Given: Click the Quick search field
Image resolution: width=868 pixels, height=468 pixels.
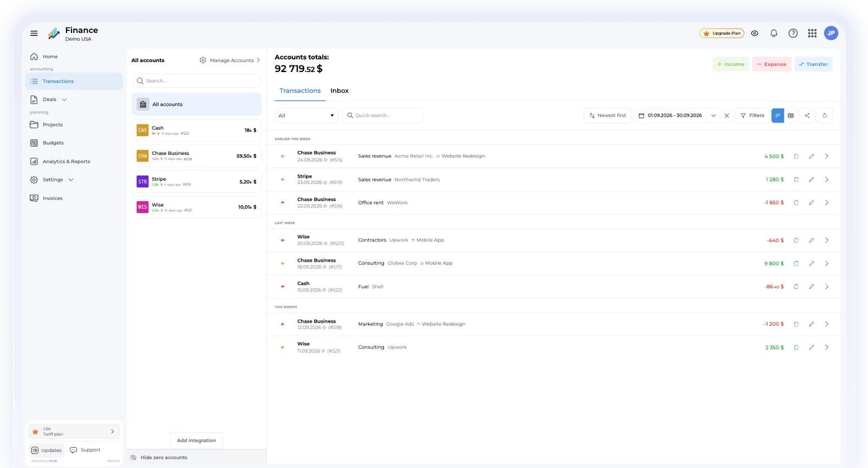Looking at the screenshot, I should (x=383, y=116).
